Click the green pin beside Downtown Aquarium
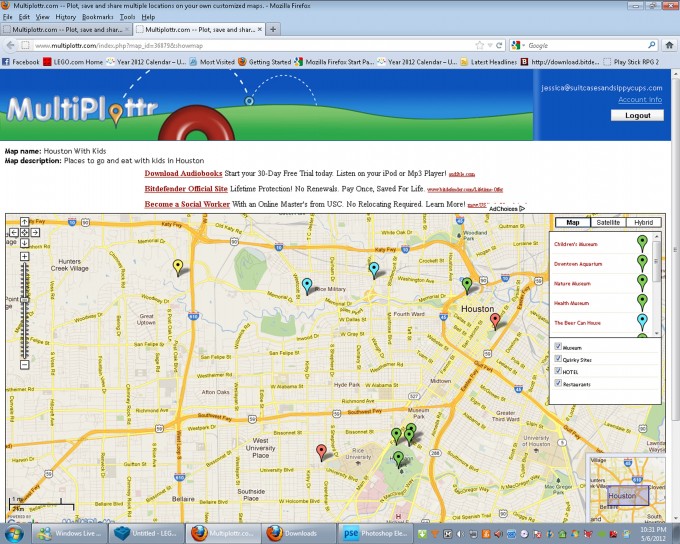Image resolution: width=680 pixels, height=544 pixels. (642, 263)
